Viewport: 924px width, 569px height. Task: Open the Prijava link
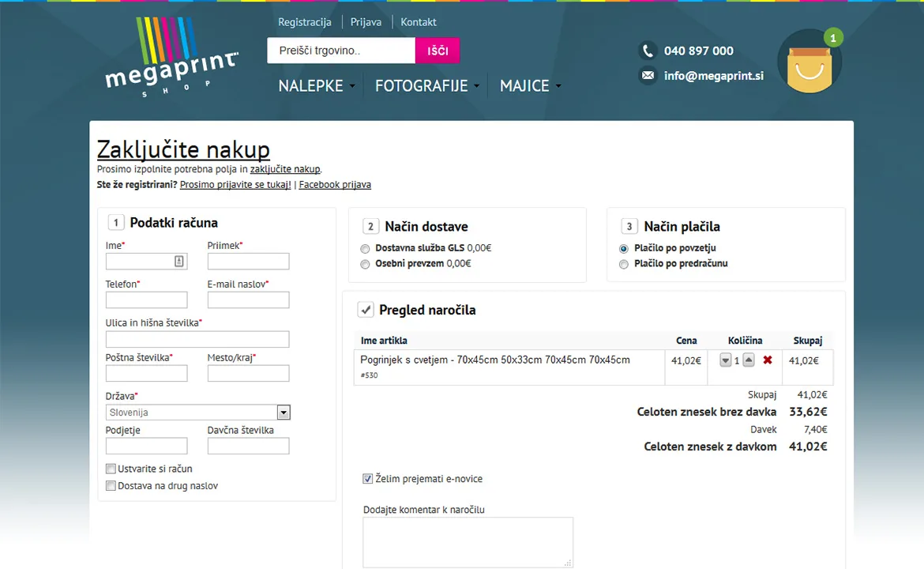click(x=366, y=22)
